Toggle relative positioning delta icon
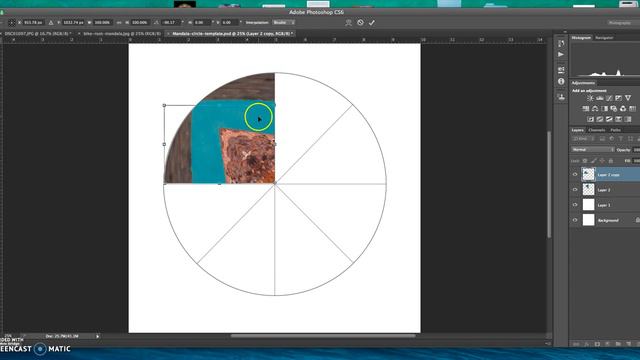Viewport: 640px width, 360px height. pos(51,22)
